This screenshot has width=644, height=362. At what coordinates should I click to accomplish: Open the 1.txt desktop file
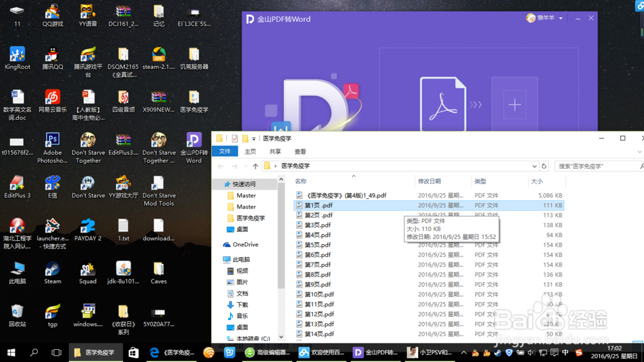[123, 230]
